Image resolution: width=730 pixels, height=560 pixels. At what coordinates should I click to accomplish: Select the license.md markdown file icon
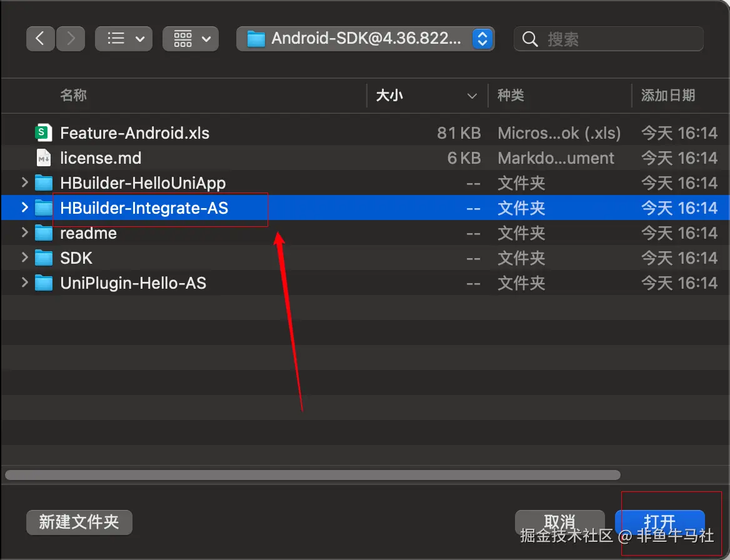coord(43,157)
